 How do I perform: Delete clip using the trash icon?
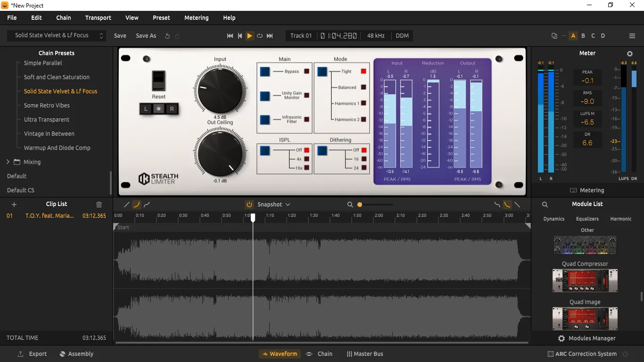pos(99,205)
